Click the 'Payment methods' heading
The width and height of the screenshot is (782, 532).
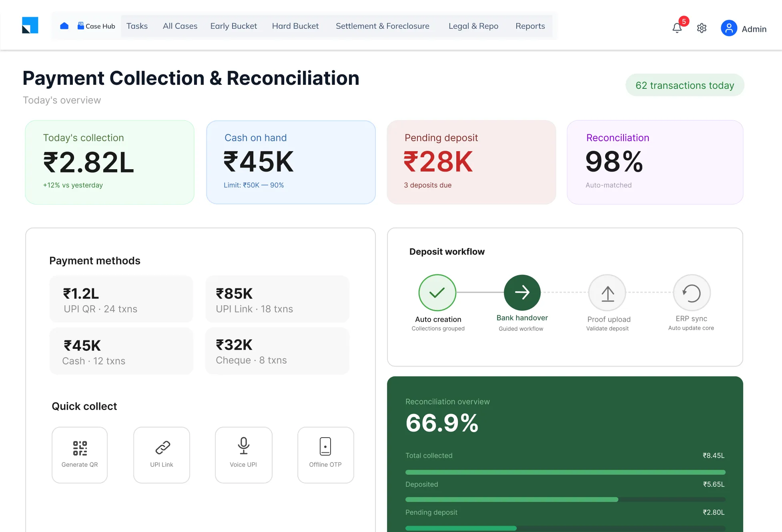(x=95, y=261)
